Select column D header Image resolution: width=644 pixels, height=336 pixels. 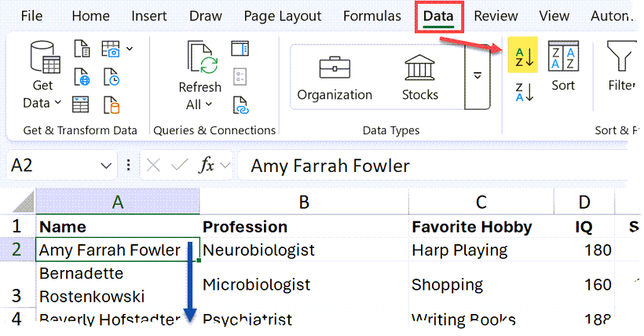(584, 202)
